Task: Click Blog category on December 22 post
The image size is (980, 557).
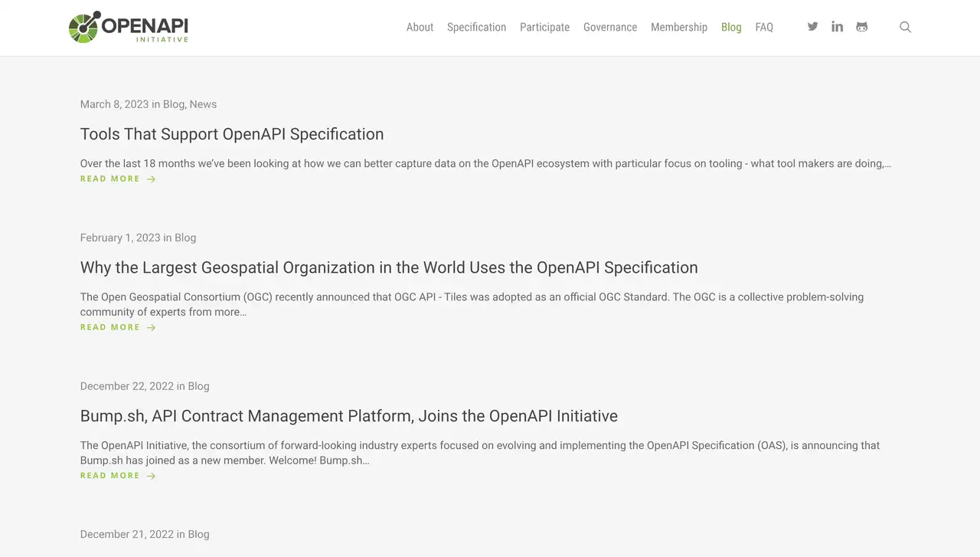Action: tap(198, 386)
